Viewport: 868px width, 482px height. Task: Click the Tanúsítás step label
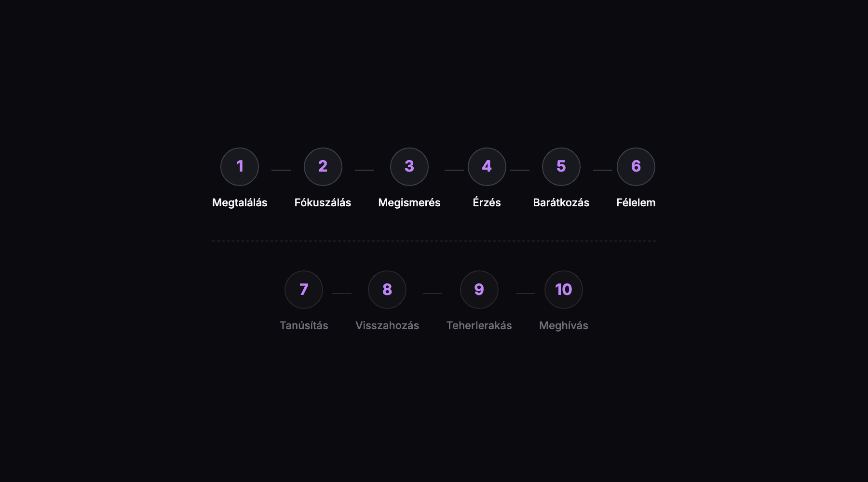(x=304, y=326)
